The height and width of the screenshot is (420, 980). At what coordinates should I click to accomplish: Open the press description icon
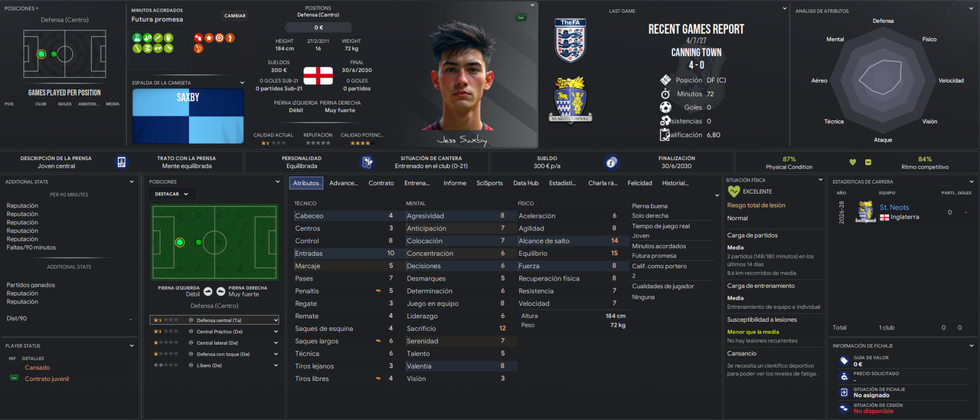tap(121, 162)
